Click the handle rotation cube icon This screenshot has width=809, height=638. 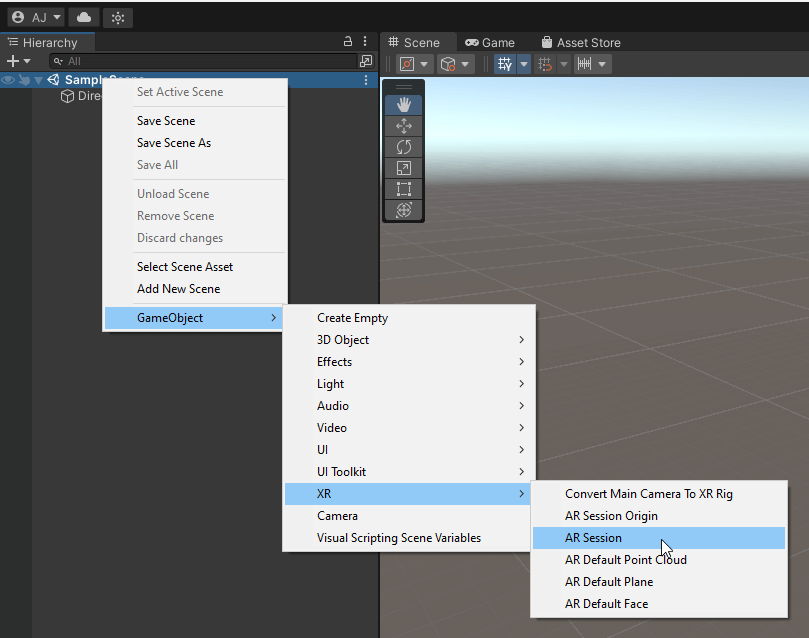pos(448,64)
